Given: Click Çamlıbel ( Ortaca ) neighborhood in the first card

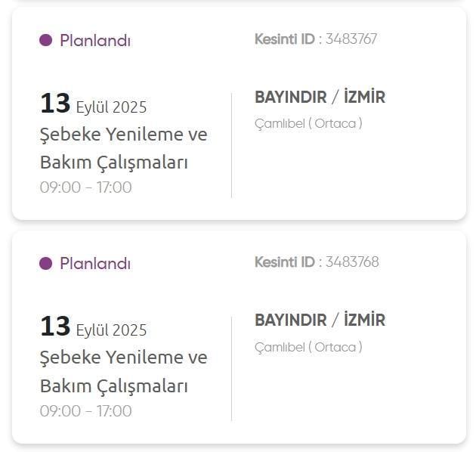Looking at the screenshot, I should 308,123.
